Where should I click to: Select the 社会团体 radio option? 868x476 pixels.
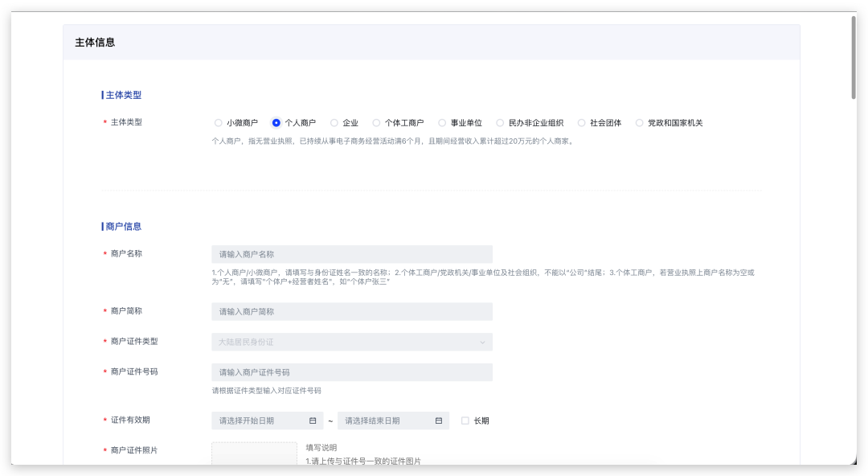pos(582,123)
